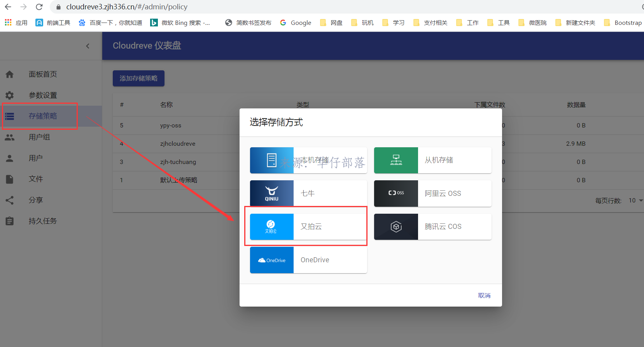Screen dimensions: 644x347
Task: Open rows-per-page dropdown showing 10
Action: pos(636,201)
